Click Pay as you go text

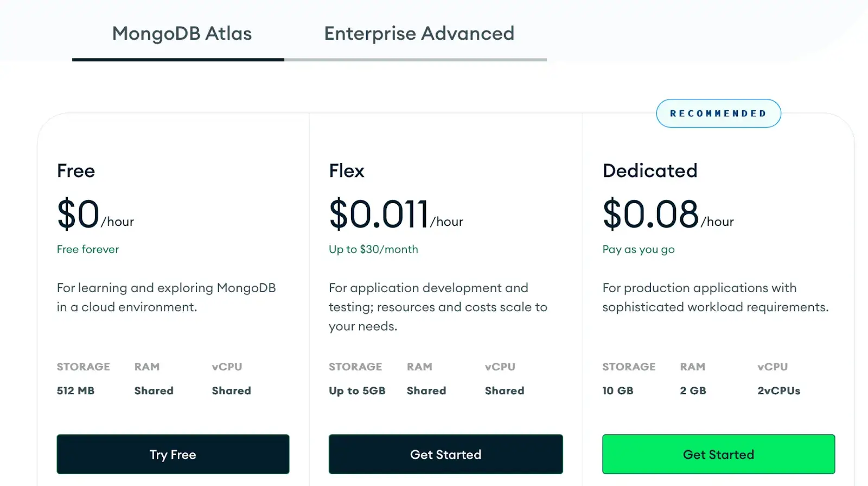click(x=638, y=249)
